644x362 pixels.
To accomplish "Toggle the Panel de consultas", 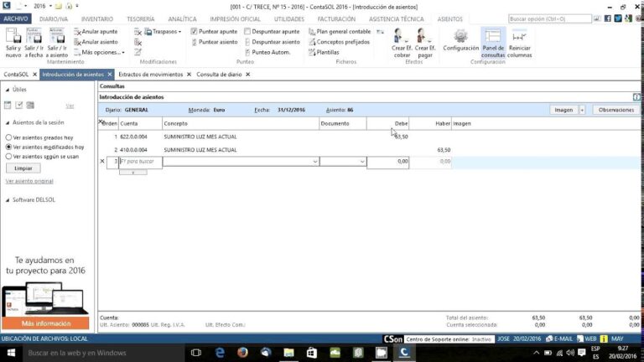I will pyautogui.click(x=493, y=42).
